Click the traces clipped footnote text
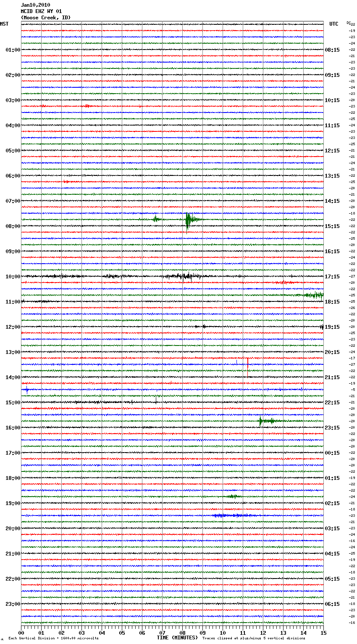The height and width of the screenshot is (644, 357). pos(254,638)
